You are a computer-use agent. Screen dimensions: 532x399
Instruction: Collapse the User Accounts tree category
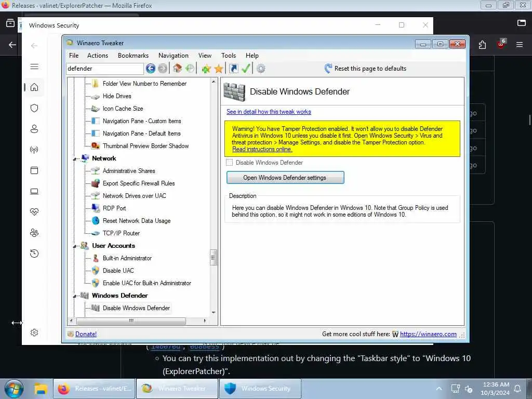[x=75, y=246]
